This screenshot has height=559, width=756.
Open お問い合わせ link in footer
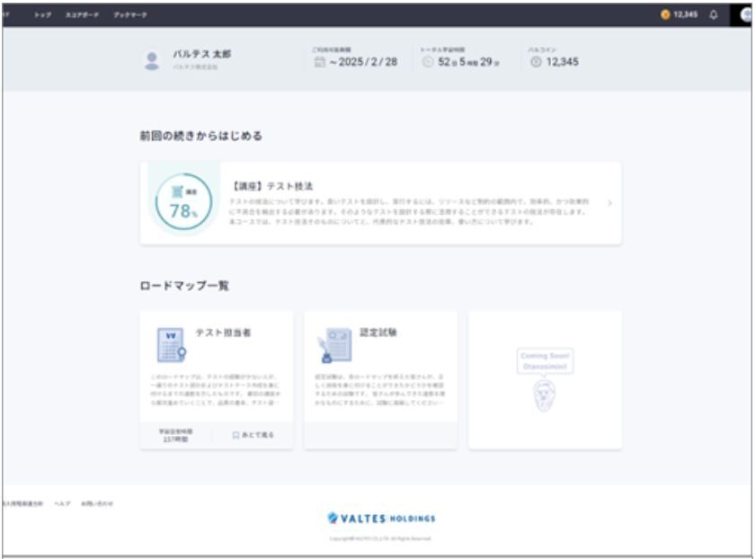coord(97,503)
